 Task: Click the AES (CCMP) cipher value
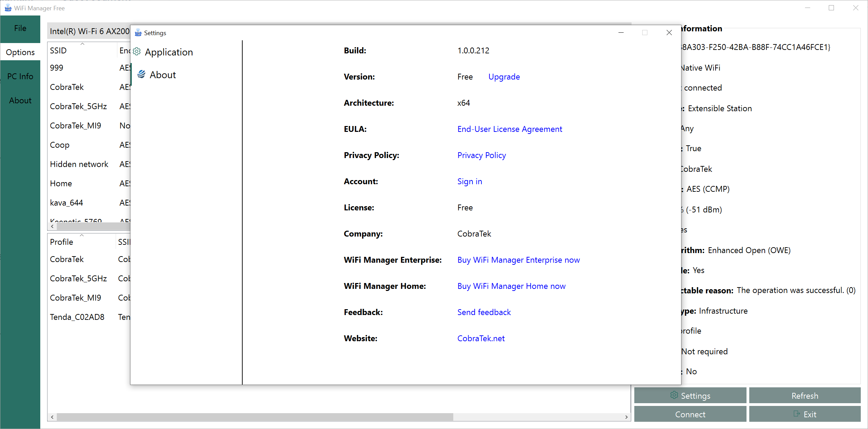click(x=708, y=189)
